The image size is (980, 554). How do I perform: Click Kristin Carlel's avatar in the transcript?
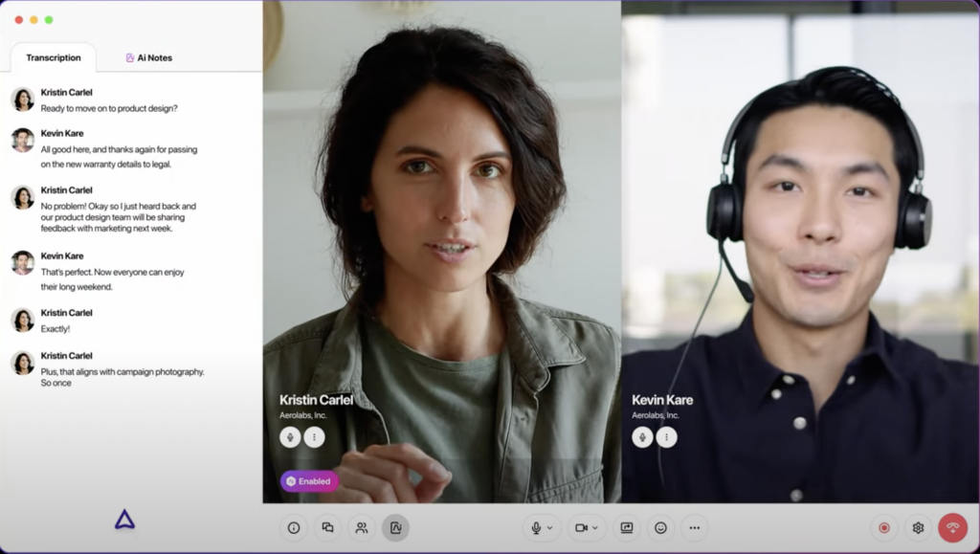(21, 96)
